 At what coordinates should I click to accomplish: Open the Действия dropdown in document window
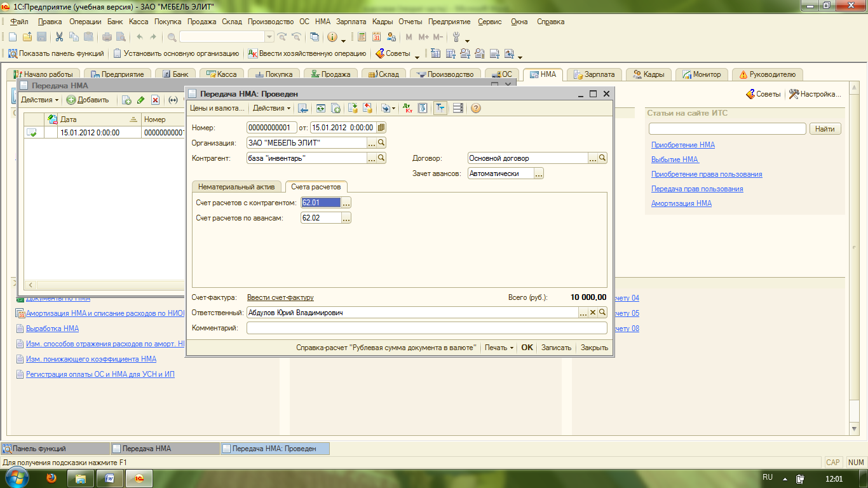coord(272,108)
